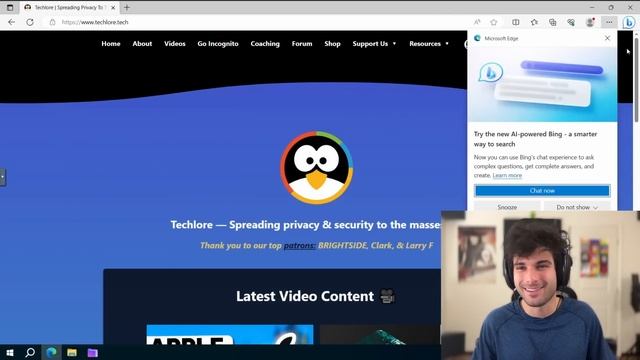This screenshot has width=640, height=360.
Task: Go to the Home nav item
Action: (x=111, y=44)
